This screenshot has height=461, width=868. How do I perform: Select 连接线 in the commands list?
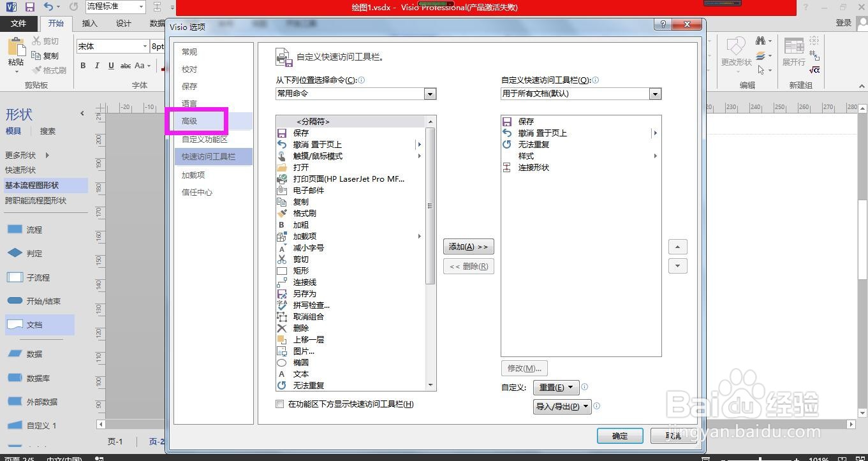point(305,282)
